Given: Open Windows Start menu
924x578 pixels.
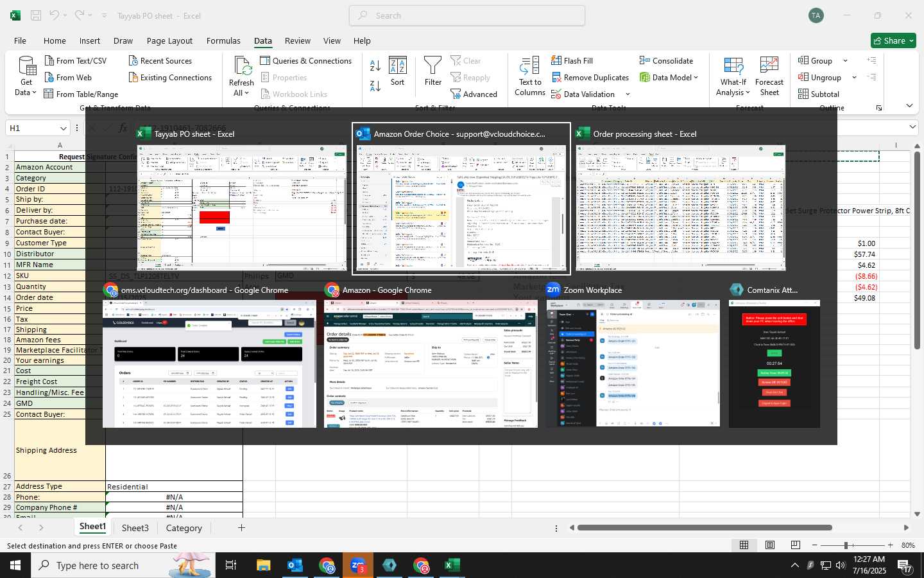Looking at the screenshot, I should (15, 565).
